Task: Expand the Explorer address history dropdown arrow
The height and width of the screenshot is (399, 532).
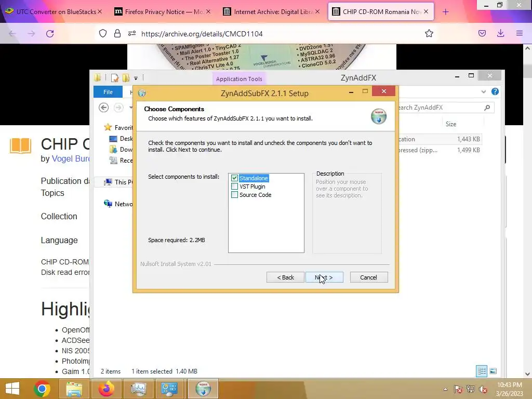Action: click(131, 108)
